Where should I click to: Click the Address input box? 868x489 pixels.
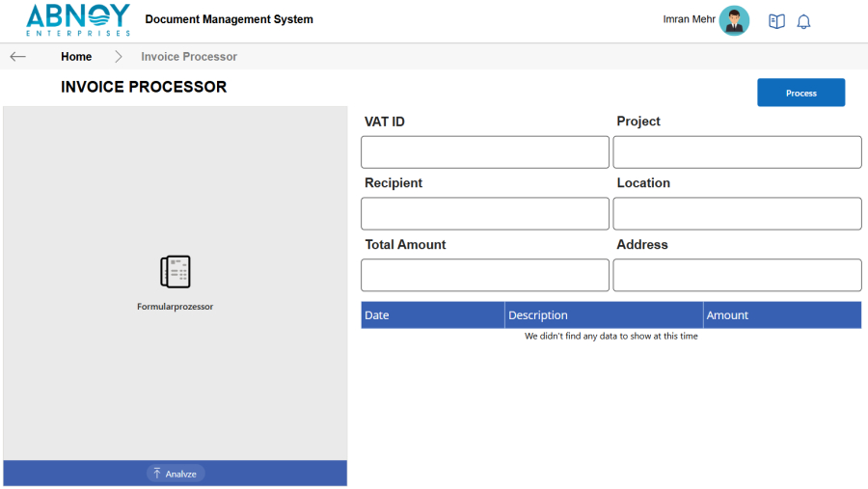(x=737, y=275)
